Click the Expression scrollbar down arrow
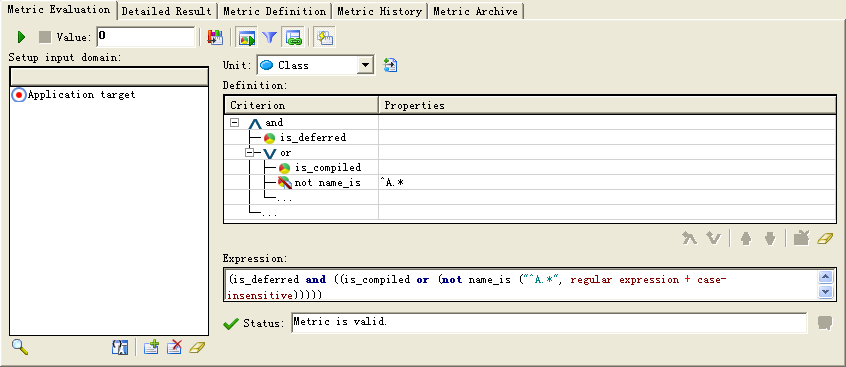Screen dimensions: 846x367 [x=826, y=292]
